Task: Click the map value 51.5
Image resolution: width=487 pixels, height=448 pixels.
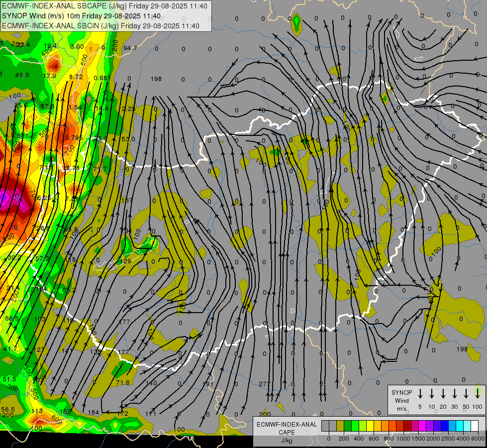Action: point(9,379)
